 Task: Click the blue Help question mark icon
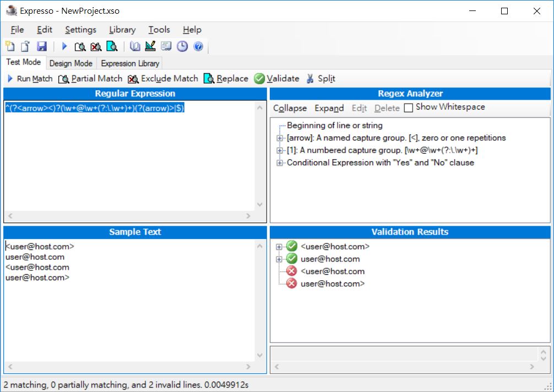coord(199,46)
